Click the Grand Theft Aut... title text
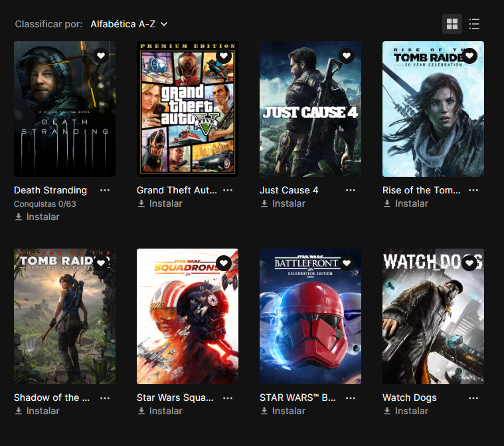Screen dimensions: 504x446 click(177, 190)
